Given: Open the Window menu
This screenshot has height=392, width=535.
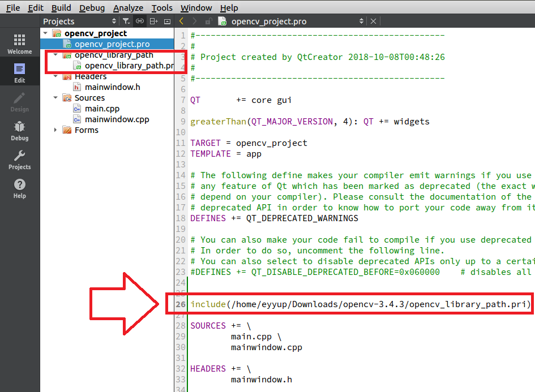Looking at the screenshot, I should [196, 7].
